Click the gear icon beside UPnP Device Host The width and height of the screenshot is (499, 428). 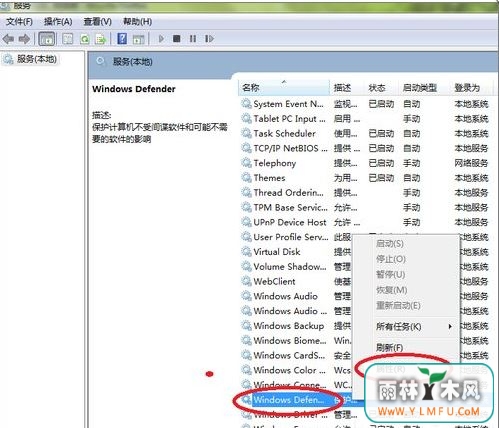pyautogui.click(x=246, y=222)
